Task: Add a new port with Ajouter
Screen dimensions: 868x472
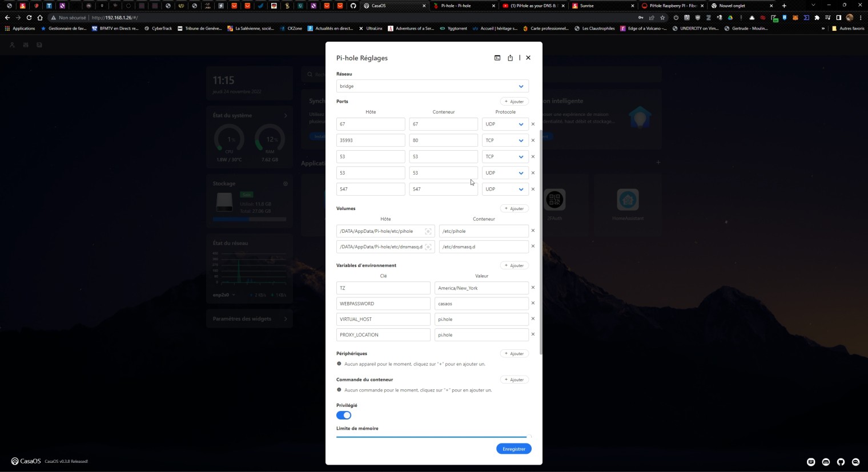Action: point(514,102)
